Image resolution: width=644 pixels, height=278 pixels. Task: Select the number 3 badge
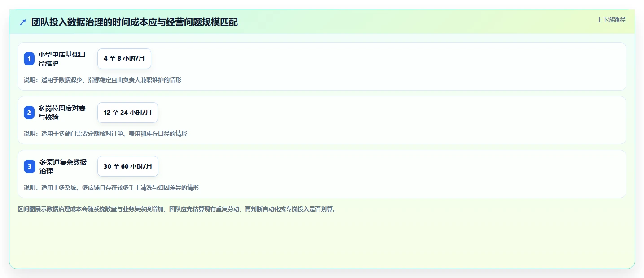[x=29, y=166]
